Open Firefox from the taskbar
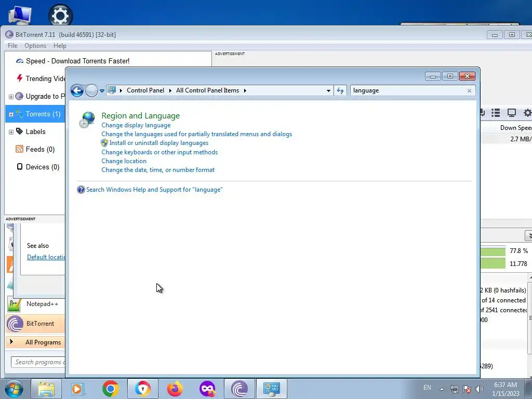 coord(175,389)
